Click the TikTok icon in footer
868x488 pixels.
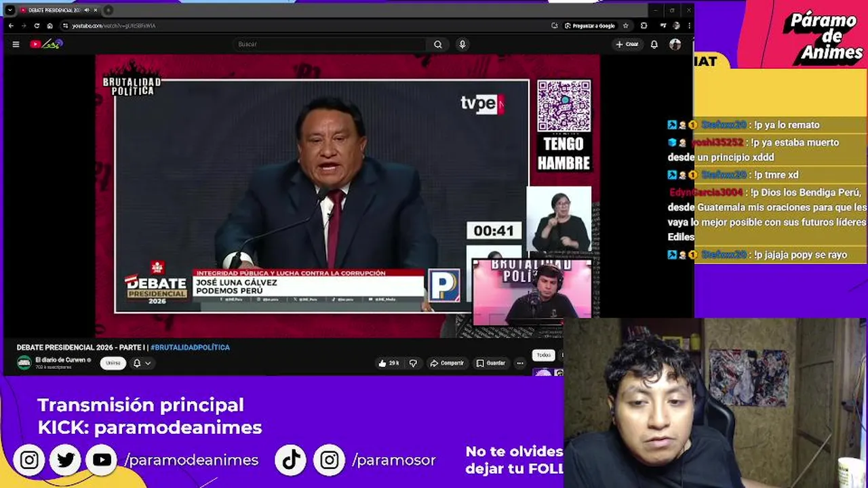(x=292, y=460)
